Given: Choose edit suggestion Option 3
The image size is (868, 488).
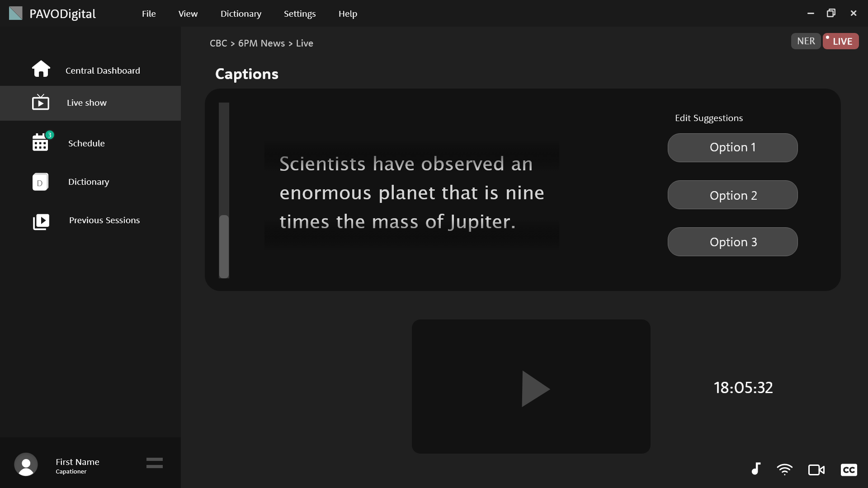Looking at the screenshot, I should [732, 242].
